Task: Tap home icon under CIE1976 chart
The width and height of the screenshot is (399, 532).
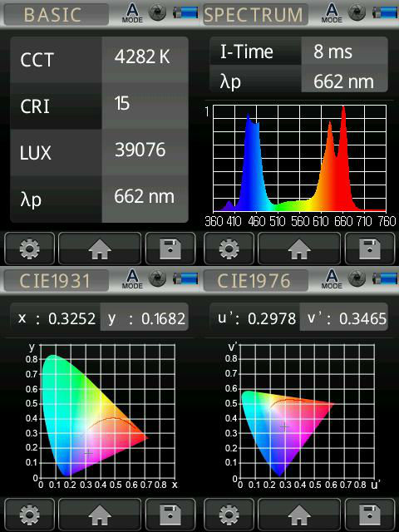Action: coord(299,515)
